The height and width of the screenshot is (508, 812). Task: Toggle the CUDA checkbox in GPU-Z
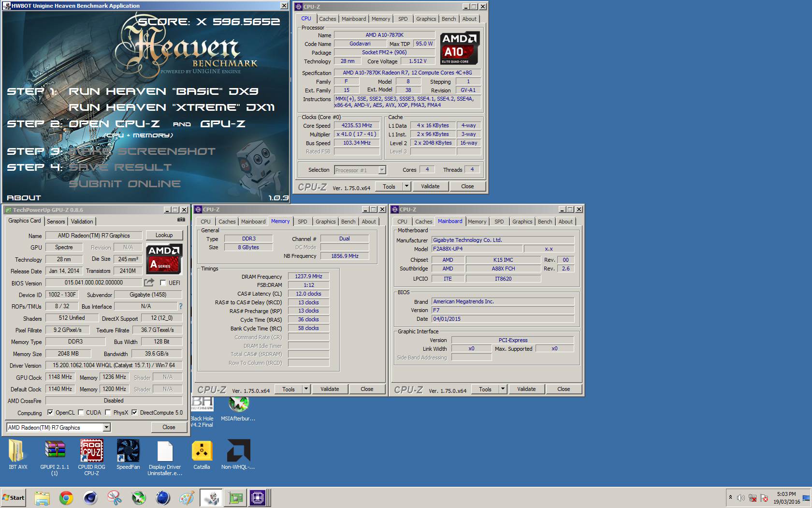pyautogui.click(x=81, y=413)
